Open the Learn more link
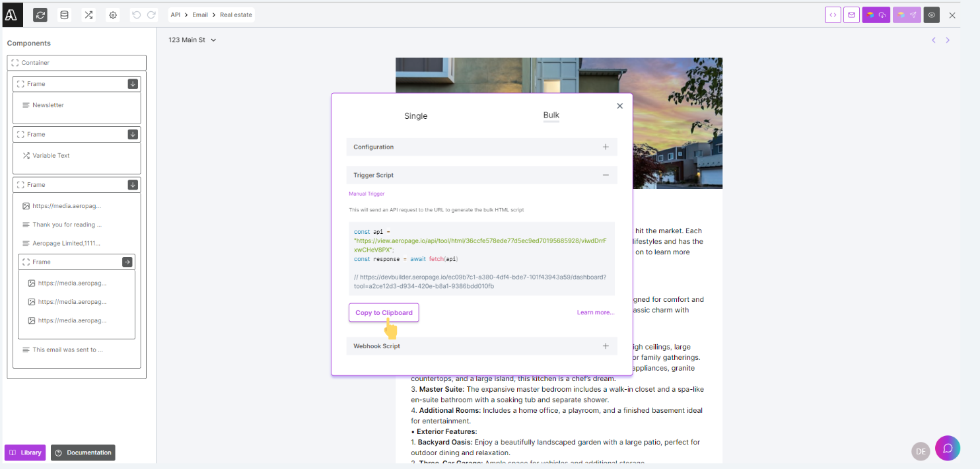980x469 pixels. point(596,312)
